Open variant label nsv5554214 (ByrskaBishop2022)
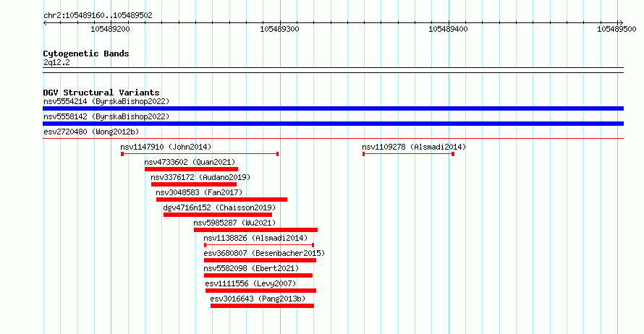The image size is (644, 334). 106,101
